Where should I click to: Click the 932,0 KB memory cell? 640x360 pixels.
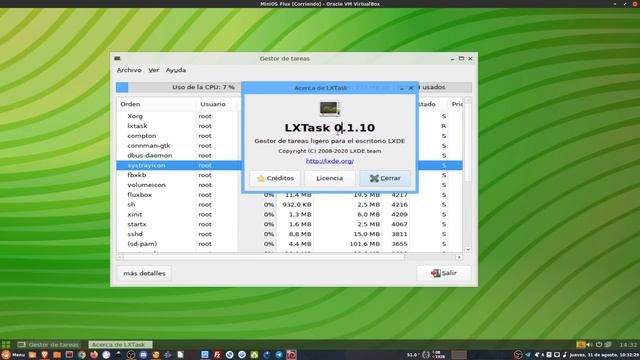tap(297, 204)
